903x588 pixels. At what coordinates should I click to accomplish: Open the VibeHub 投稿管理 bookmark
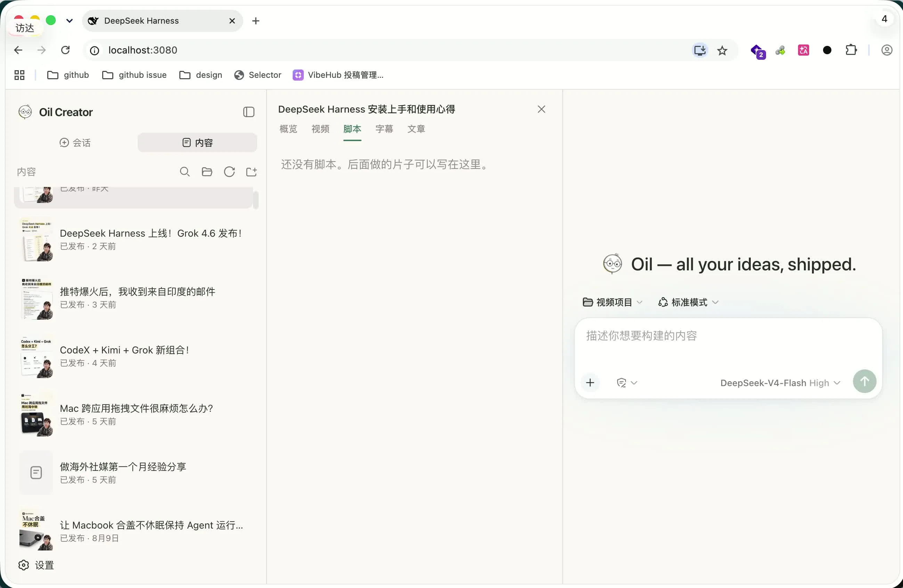coord(338,75)
